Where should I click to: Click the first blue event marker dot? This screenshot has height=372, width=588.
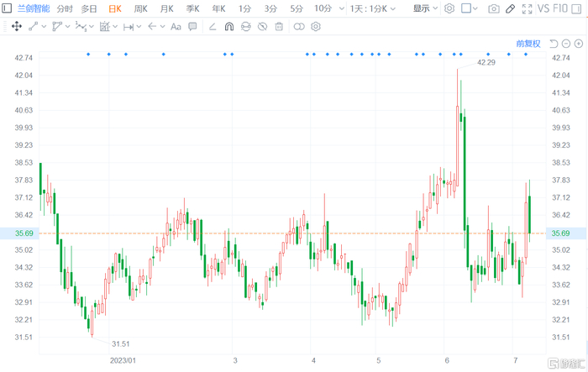88,55
